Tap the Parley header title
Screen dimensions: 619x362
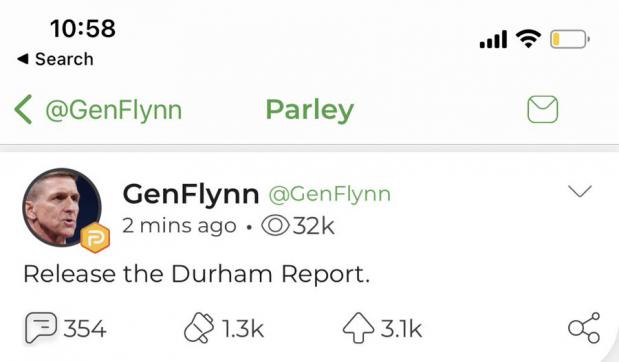(310, 110)
